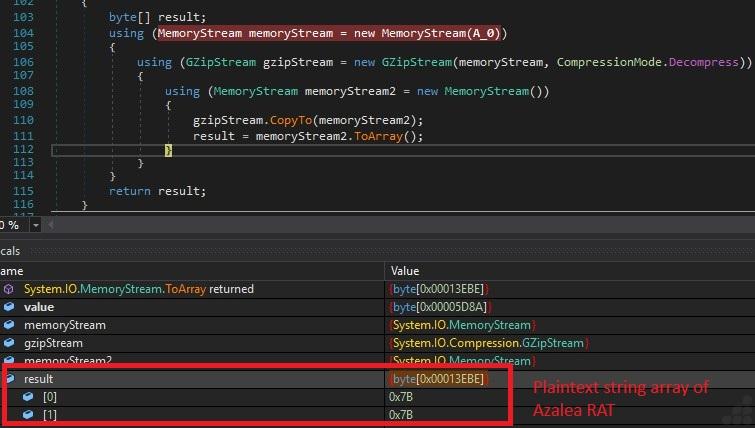
Task: Click the variable icon next to value
Action: click(x=9, y=307)
